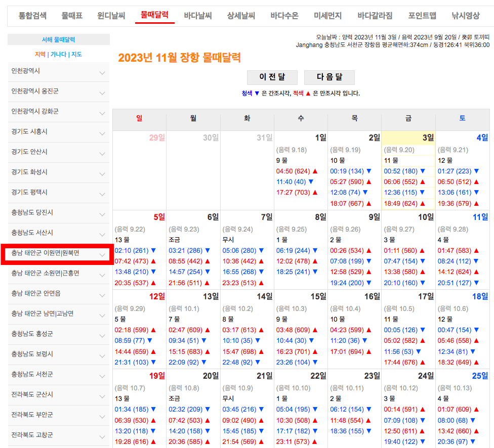494x448 pixels.
Task: Expand the 경기도 평택시 chevron
Action: 102,194
